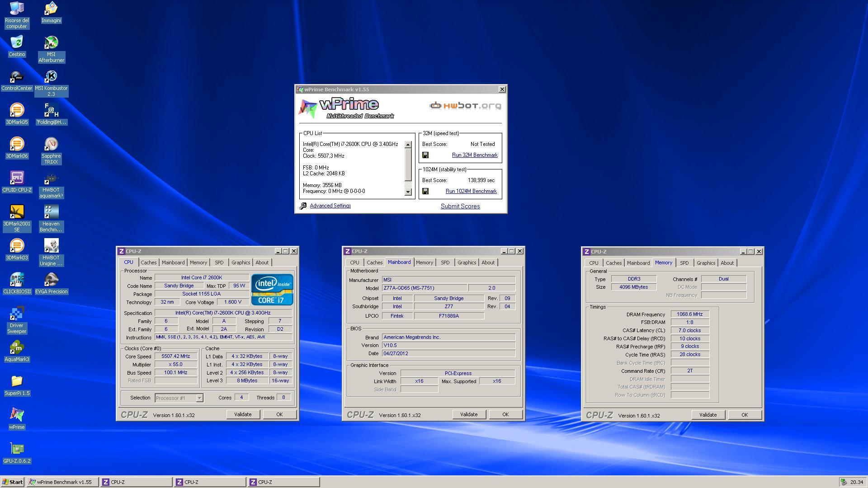
Task: Launch 3DMark2001 SE desktop icon
Action: pos(17,218)
